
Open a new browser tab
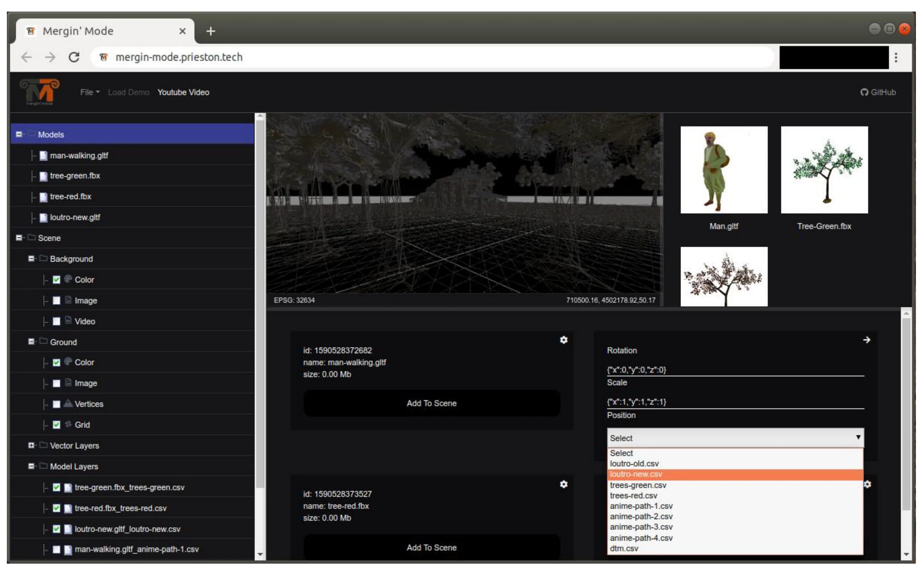coord(211,31)
